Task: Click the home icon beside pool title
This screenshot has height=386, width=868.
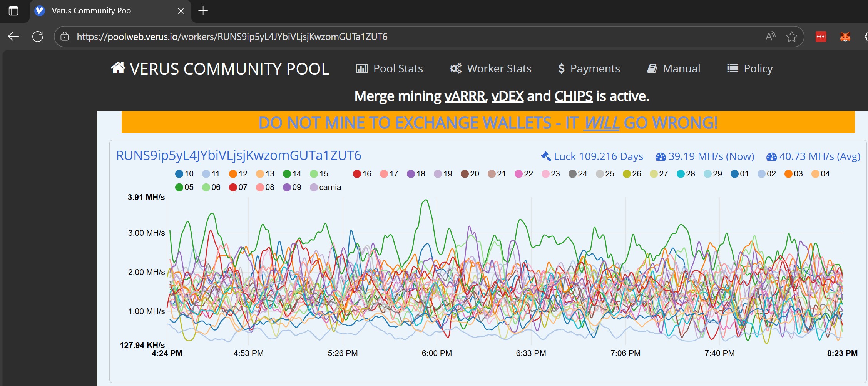Action: tap(118, 68)
